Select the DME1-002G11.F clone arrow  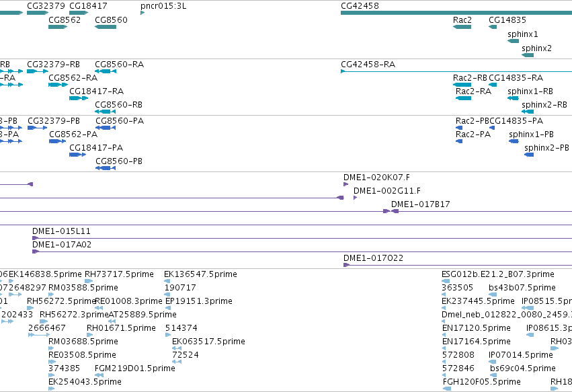tap(356, 198)
